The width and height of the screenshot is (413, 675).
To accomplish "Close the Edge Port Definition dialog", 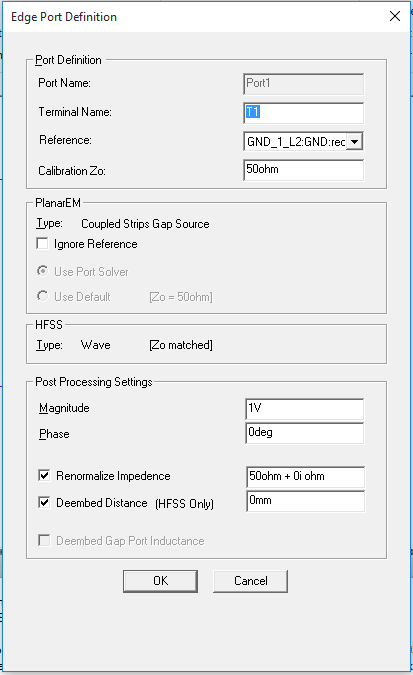I will (394, 16).
